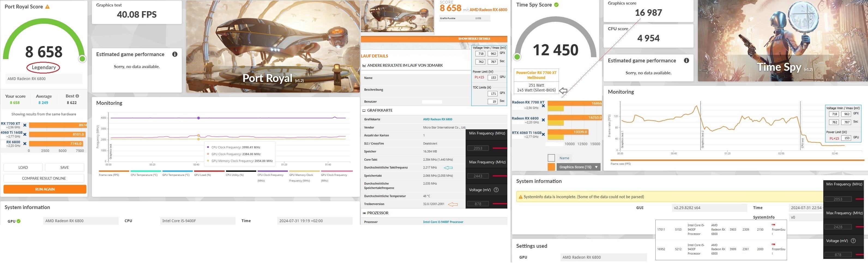The width and height of the screenshot is (868, 263).
Task: Toggle the GPU Temperature (°C) monitoring series
Action: [x=177, y=173]
